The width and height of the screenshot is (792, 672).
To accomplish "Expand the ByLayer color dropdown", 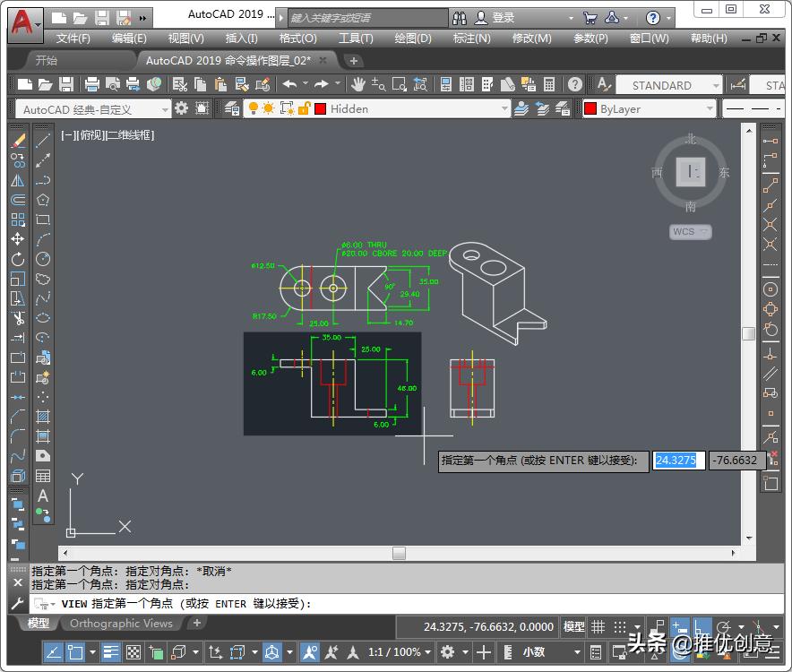I will tap(710, 108).
